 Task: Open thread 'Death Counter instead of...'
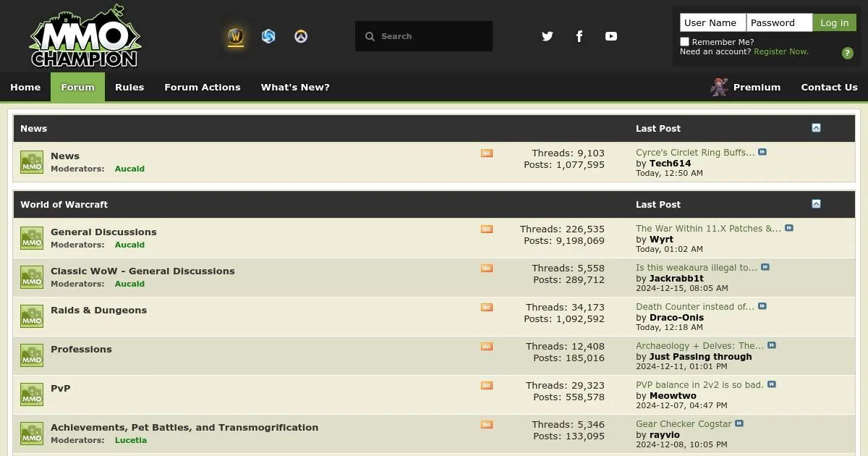[695, 306]
